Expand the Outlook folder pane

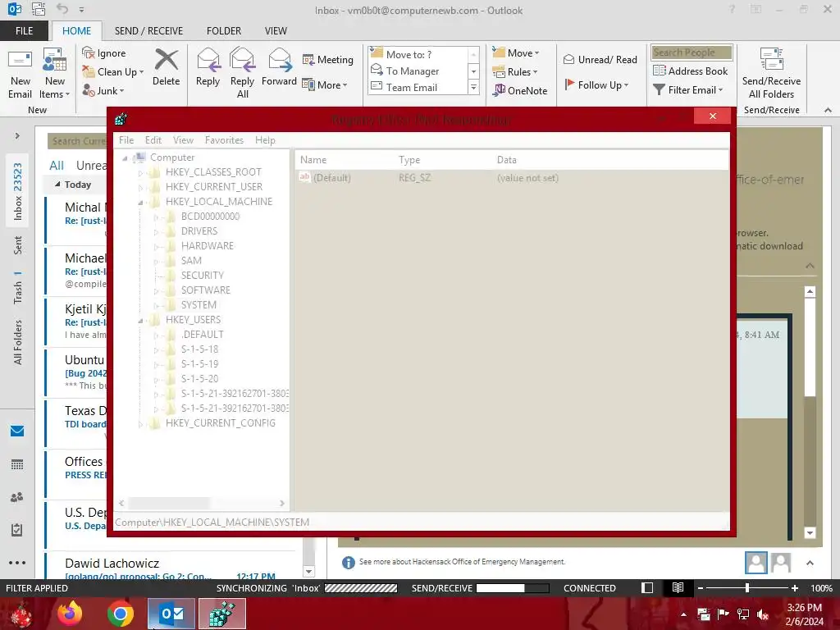[17, 135]
